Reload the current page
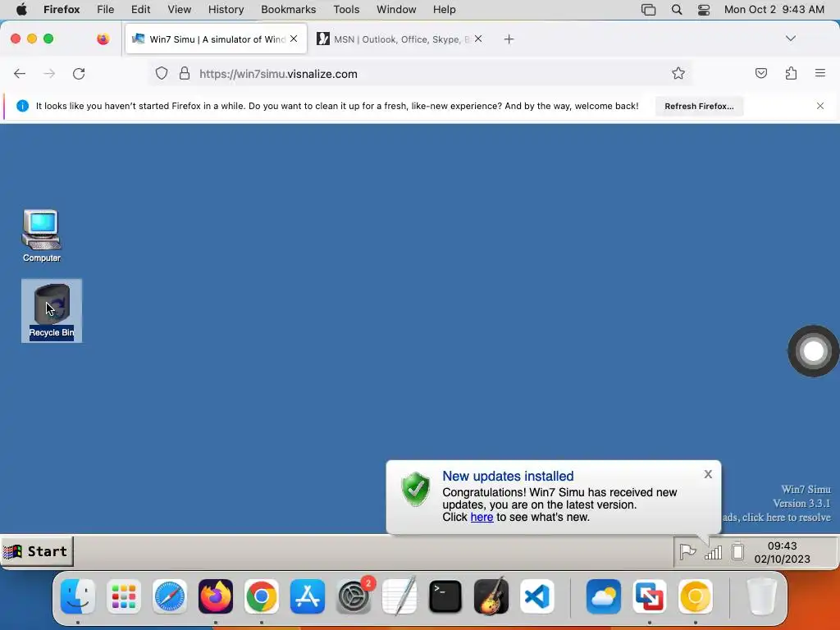This screenshot has width=840, height=630. tap(79, 73)
